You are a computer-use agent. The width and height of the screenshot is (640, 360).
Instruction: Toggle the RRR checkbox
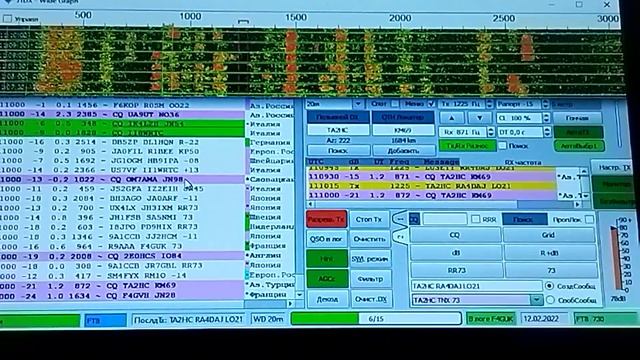[x=476, y=220]
